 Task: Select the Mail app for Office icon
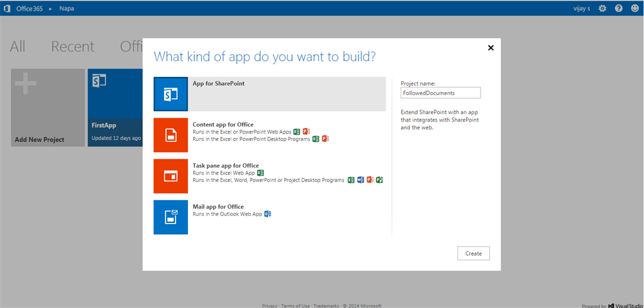pyautogui.click(x=170, y=217)
